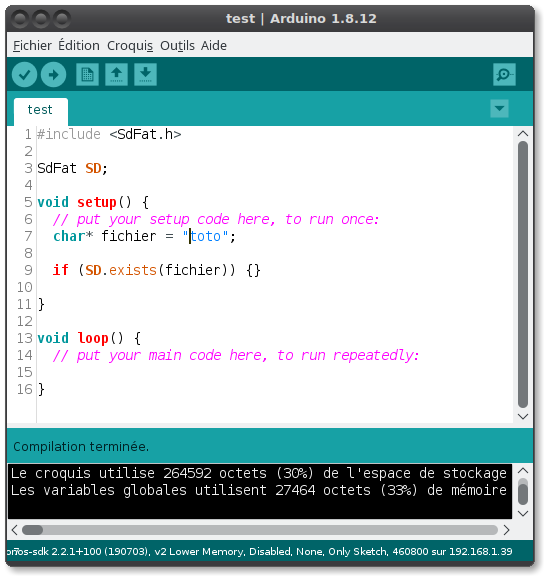
Task: Click console line 'Les variables globales utilisent'
Action: point(258,490)
